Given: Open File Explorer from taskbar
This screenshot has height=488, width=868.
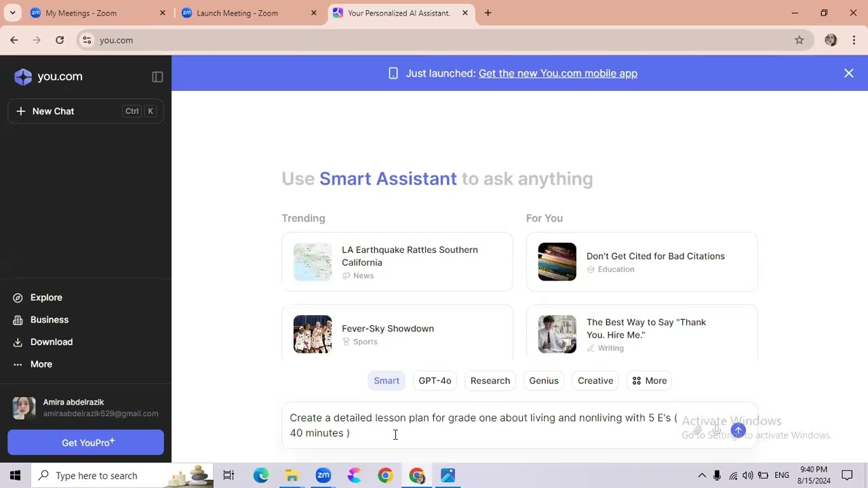Looking at the screenshot, I should coord(292,476).
